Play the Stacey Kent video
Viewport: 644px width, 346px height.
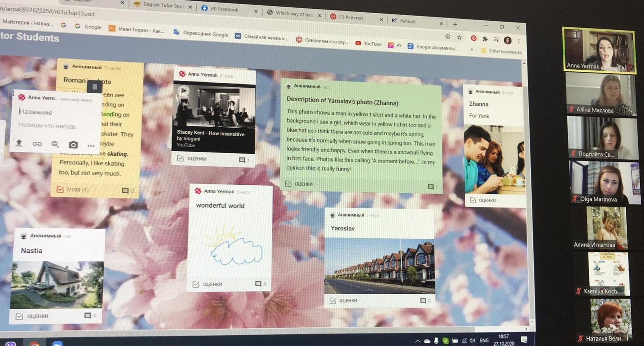pos(183,90)
